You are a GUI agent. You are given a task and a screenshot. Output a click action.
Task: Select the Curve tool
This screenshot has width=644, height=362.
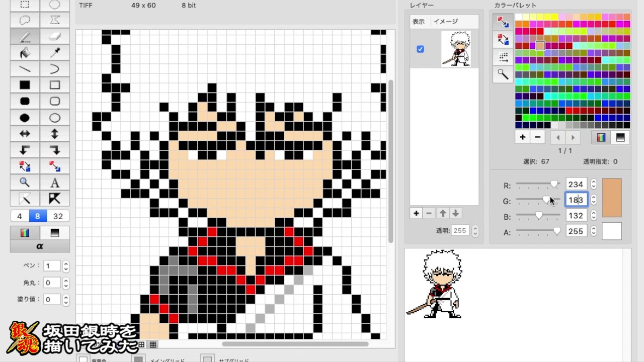point(55,69)
